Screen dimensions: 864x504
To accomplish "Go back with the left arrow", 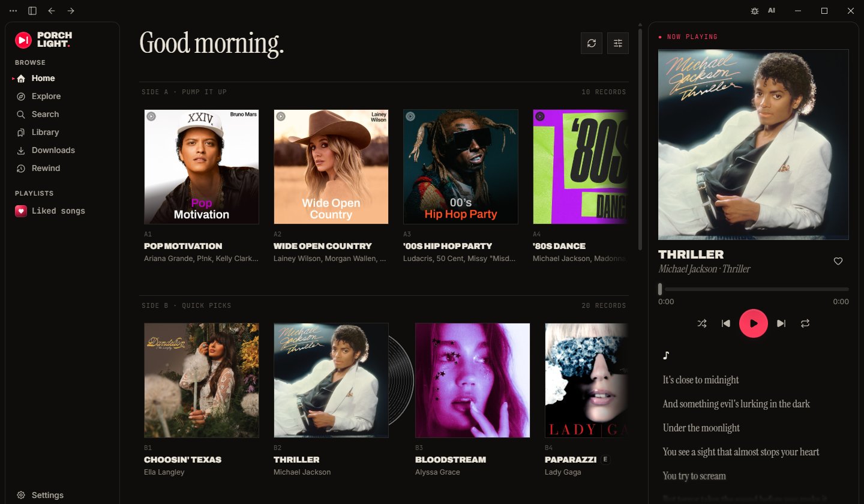I will [52, 11].
